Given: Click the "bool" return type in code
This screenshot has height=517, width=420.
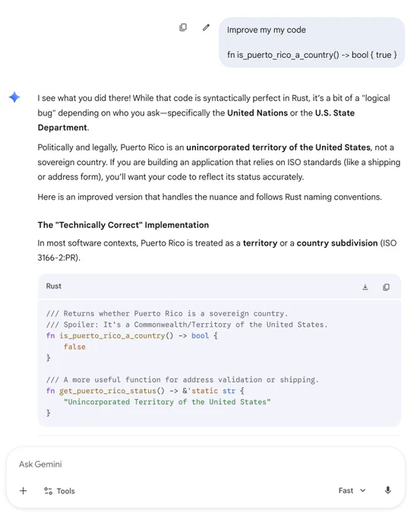Looking at the screenshot, I should point(200,335).
